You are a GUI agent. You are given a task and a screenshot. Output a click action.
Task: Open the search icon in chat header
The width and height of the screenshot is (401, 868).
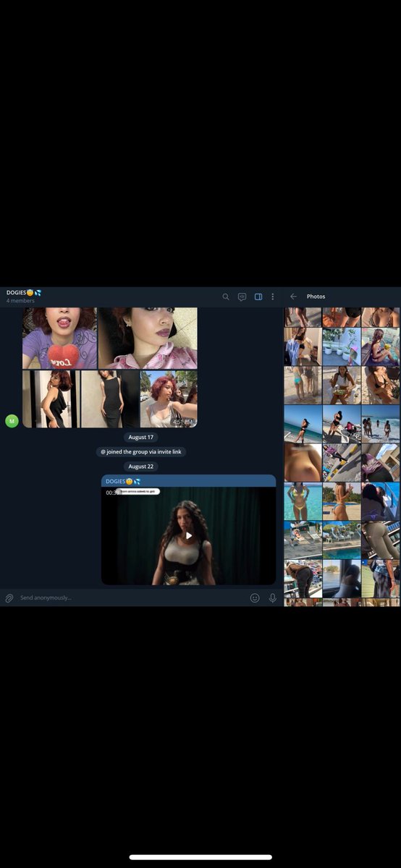tap(226, 297)
